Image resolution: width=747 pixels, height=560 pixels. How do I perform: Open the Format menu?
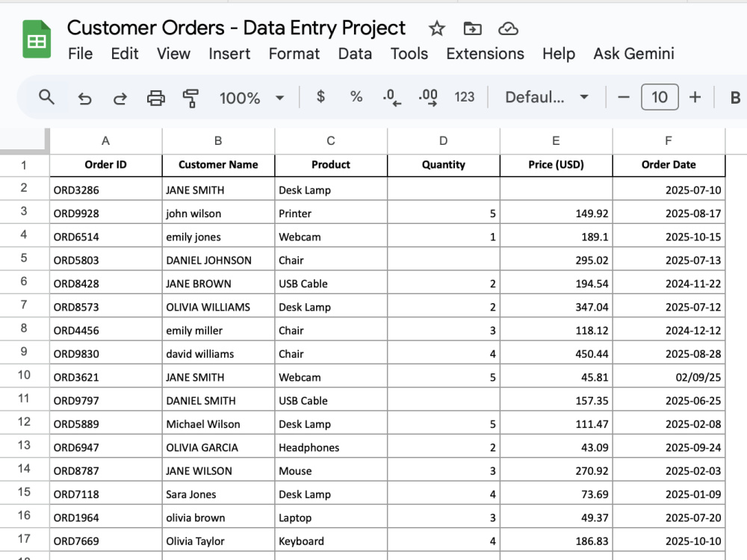click(x=294, y=54)
